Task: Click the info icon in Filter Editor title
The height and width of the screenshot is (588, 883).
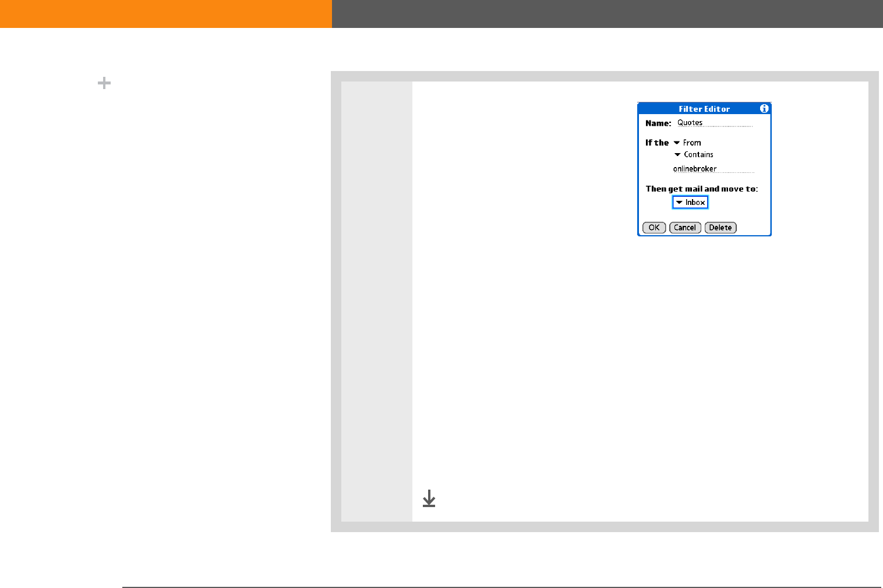Action: 764,108
